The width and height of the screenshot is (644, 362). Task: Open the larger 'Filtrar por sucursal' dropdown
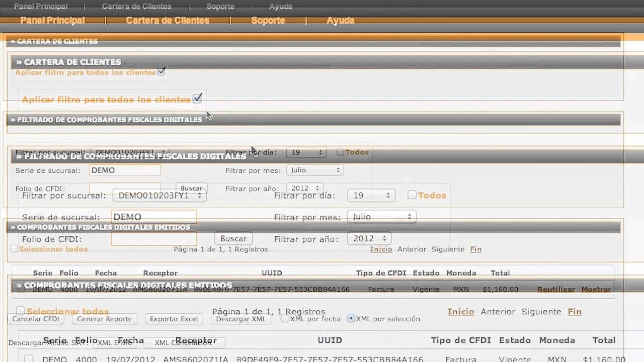click(159, 196)
